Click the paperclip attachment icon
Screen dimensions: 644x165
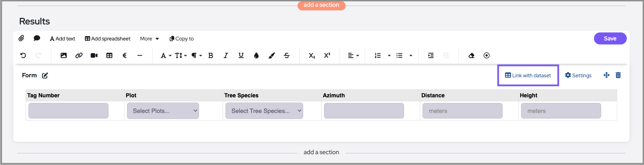(21, 38)
